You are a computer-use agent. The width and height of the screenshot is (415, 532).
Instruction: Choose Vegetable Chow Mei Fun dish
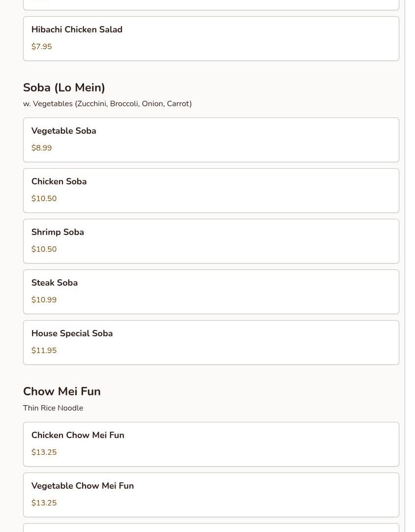83,486
